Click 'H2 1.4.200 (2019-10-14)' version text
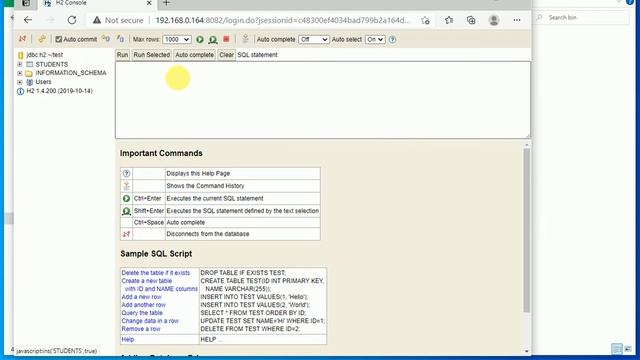This screenshot has height=360, width=640. click(x=60, y=91)
